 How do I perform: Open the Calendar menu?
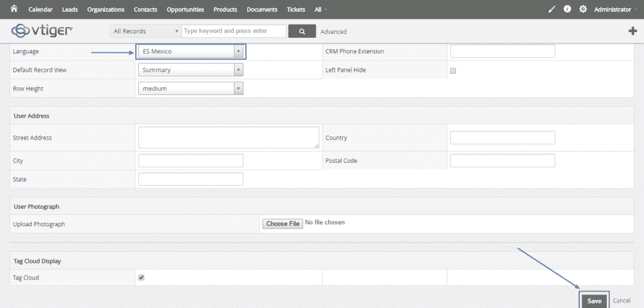coord(40,9)
